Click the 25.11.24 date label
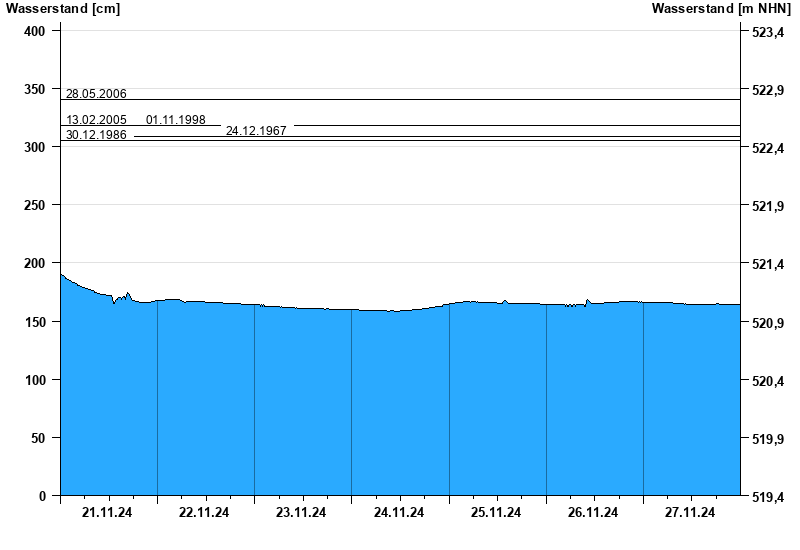This screenshot has width=800, height=550. (496, 513)
